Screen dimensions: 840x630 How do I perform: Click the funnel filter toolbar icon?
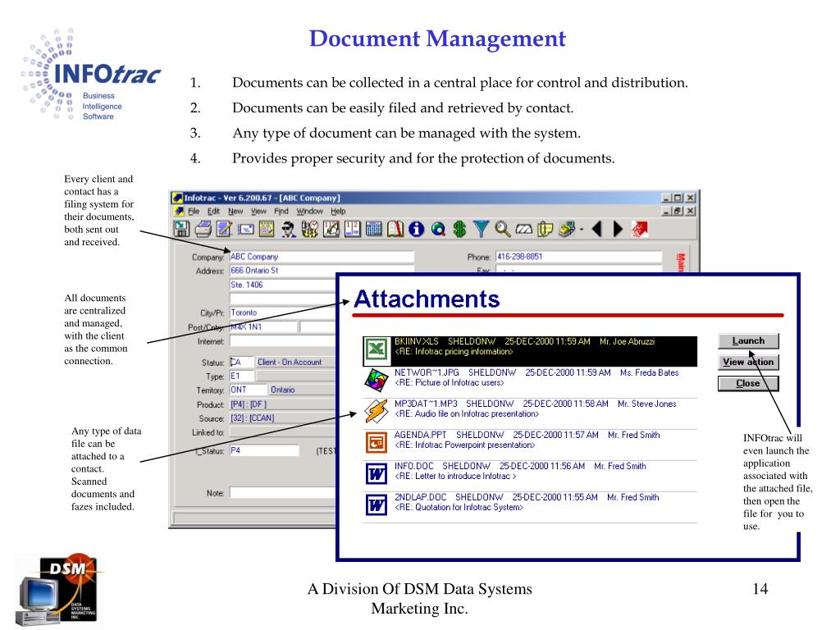pos(481,230)
